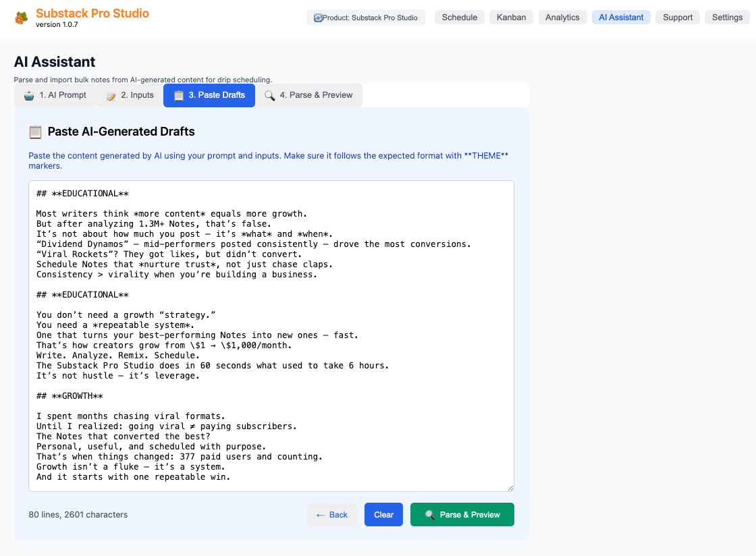
Task: Click clipboard icon beside Paste AI-Generated Drafts heading
Action: [35, 132]
